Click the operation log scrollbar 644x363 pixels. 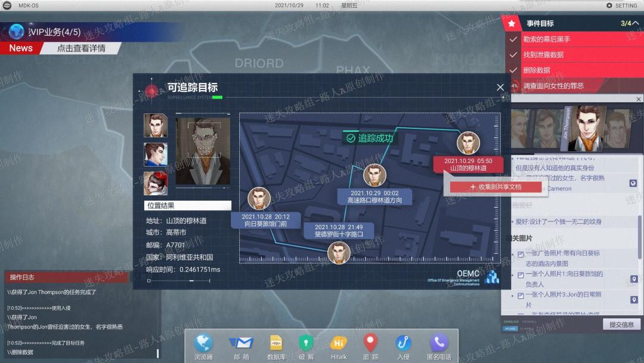157,353
